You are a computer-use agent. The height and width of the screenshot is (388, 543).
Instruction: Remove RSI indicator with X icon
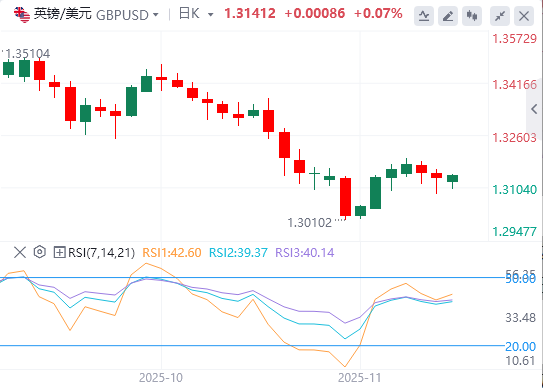click(x=20, y=252)
